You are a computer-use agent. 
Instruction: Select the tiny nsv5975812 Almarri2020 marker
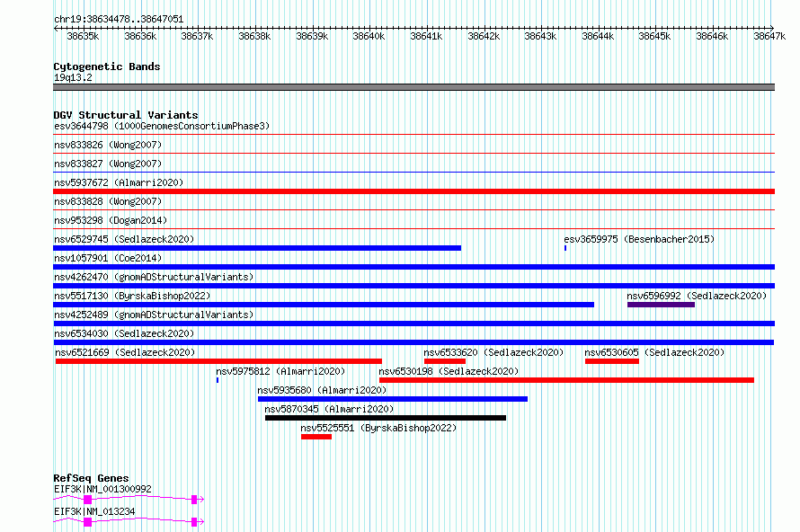tap(218, 380)
